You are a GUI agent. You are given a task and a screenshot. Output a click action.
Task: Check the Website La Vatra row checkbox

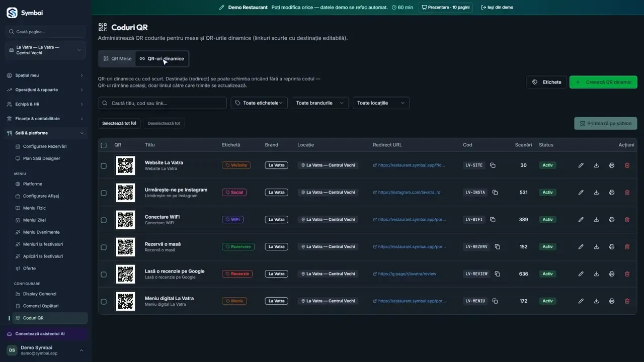[104, 166]
